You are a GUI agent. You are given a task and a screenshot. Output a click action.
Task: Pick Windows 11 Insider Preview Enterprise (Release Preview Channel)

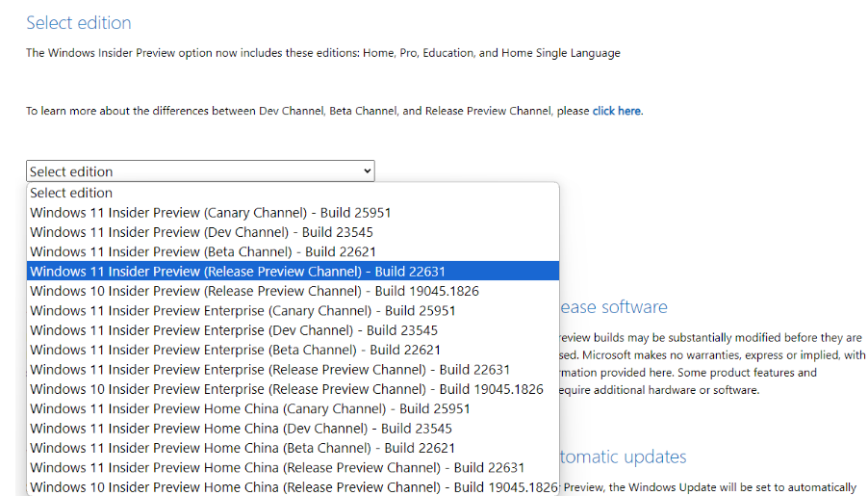(293, 369)
